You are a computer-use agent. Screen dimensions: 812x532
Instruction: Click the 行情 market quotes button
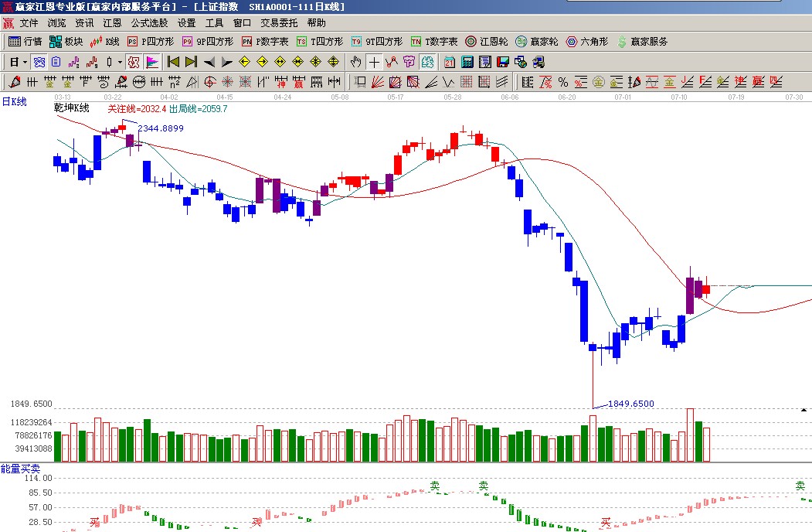25,42
